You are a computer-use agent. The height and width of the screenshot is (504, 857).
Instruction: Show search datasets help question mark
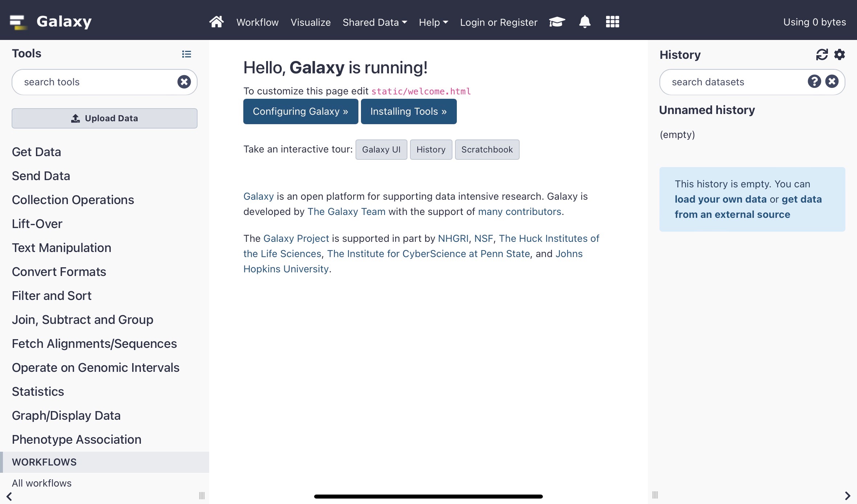815,81
